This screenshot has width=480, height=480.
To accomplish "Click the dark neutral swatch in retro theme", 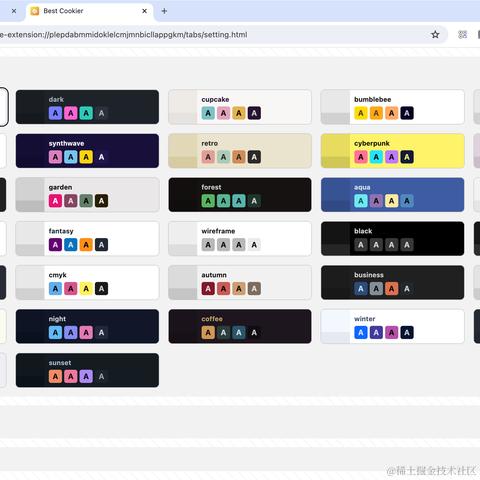I will pyautogui.click(x=254, y=157).
